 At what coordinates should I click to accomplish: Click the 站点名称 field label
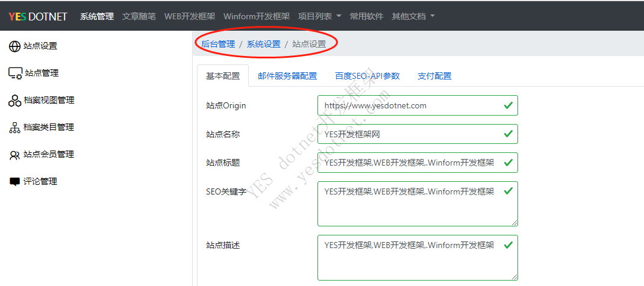(223, 134)
